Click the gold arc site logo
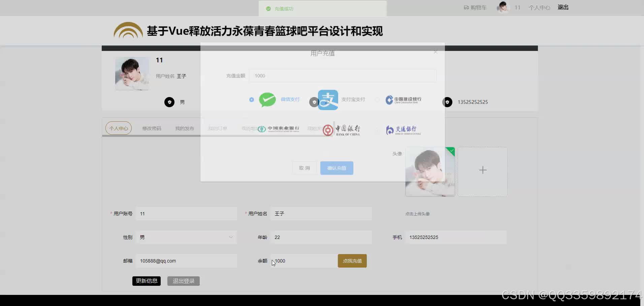The image size is (644, 306). [128, 30]
